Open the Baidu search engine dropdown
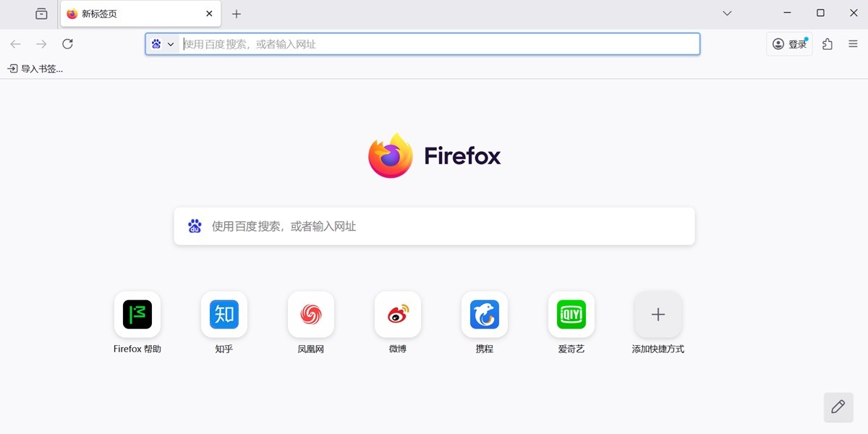This screenshot has height=434, width=868. (x=163, y=44)
